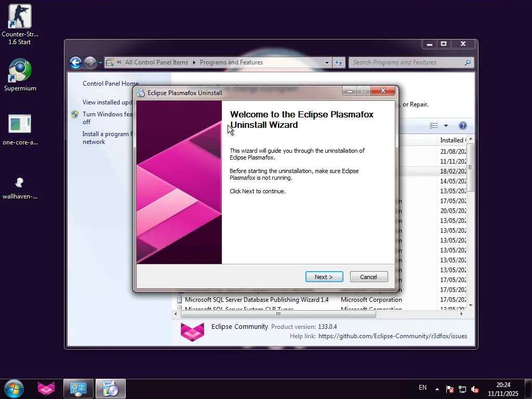Click Next in the Plasmafox uninstall wizard
Image resolution: width=532 pixels, height=399 pixels.
[x=324, y=277]
